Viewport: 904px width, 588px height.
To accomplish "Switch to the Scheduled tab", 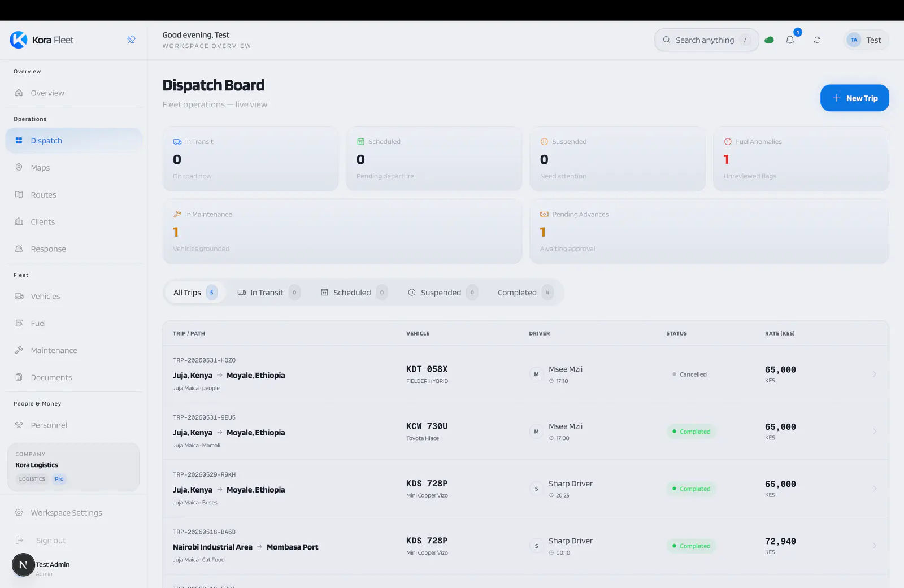I will coord(354,293).
